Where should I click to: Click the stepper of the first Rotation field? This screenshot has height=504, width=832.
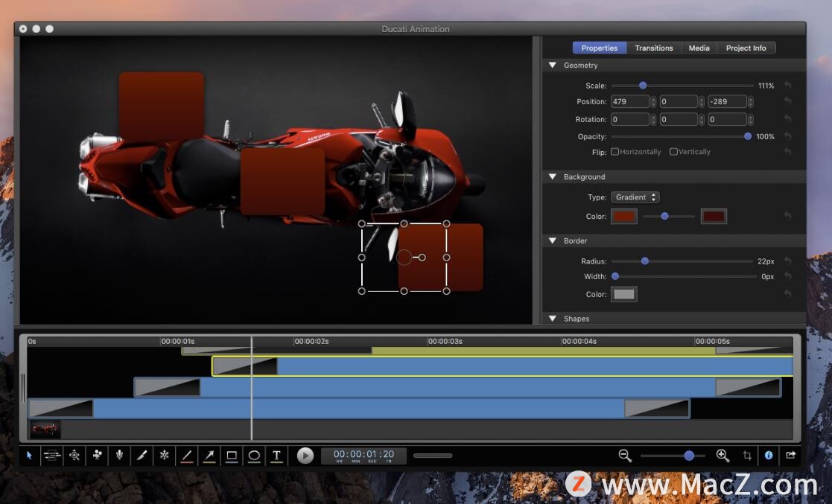click(653, 119)
